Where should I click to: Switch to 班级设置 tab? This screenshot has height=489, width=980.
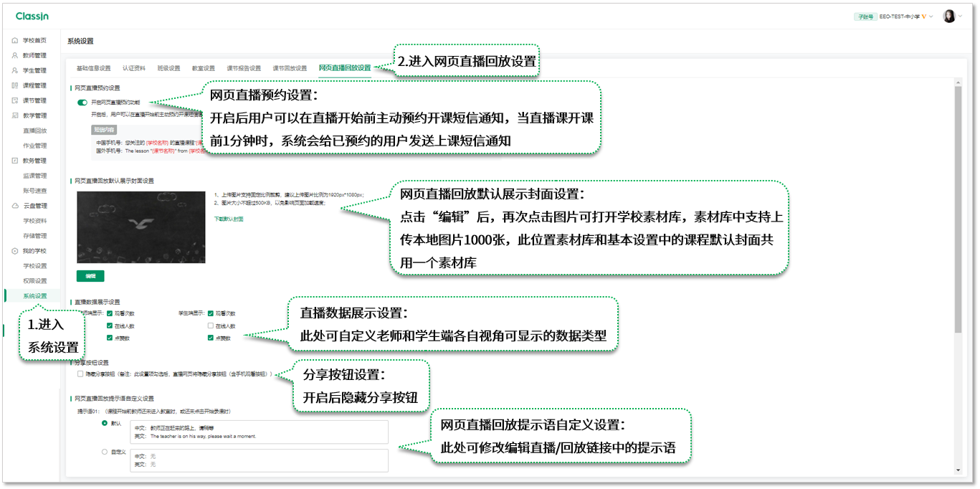[x=168, y=68]
